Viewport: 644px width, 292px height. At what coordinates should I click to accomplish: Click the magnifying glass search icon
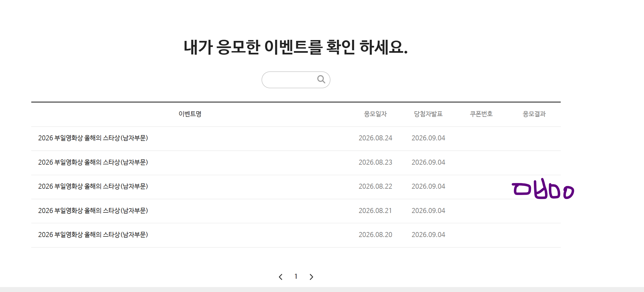(321, 80)
